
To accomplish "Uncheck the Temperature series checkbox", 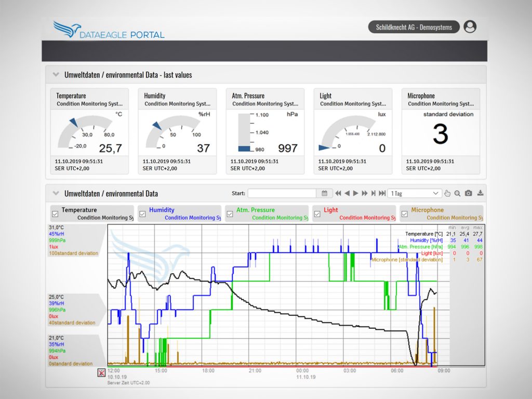I will pos(55,214).
